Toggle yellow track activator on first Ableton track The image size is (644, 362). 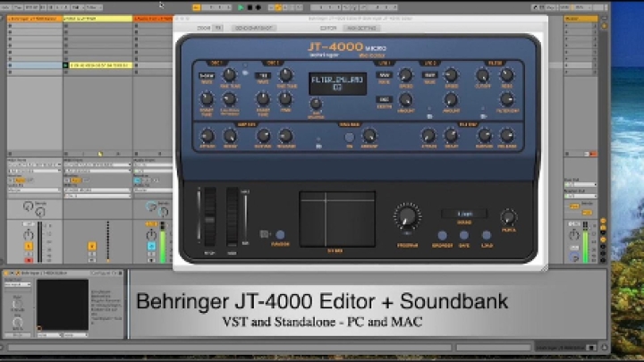(x=29, y=247)
